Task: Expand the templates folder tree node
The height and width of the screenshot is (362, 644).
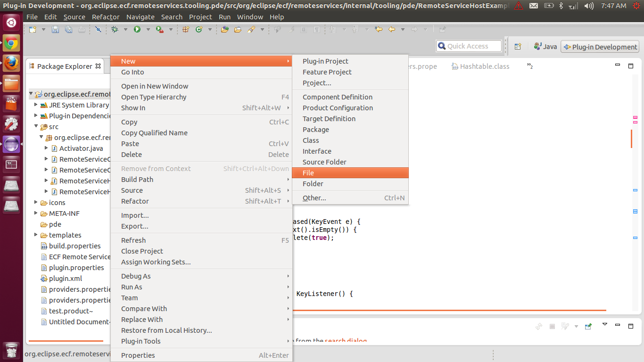Action: tap(36, 235)
